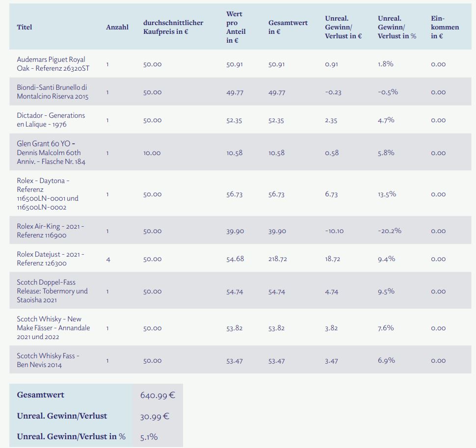
Task: Select Ben Nevis gain 3.47
Action: click(331, 361)
